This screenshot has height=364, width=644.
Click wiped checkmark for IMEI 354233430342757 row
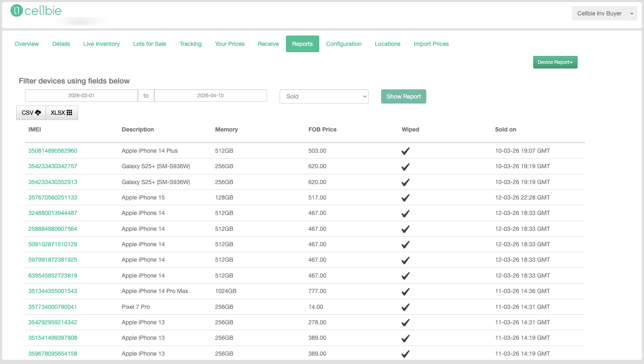click(x=405, y=167)
